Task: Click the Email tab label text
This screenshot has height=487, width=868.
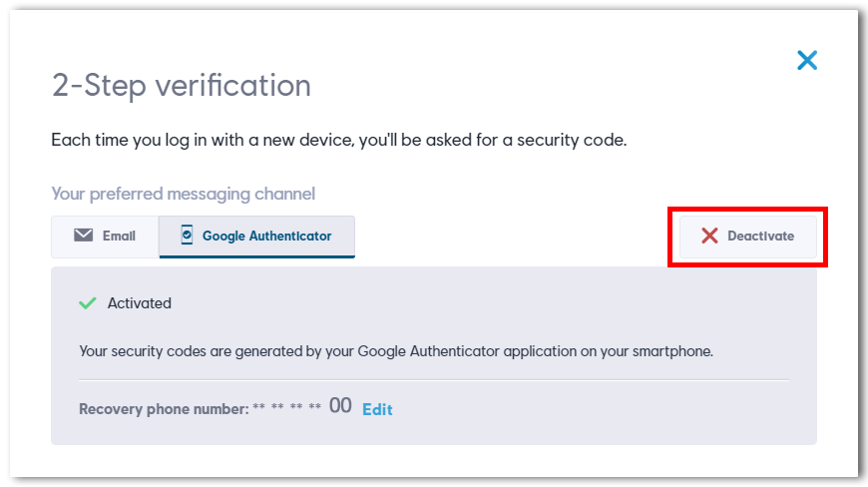Action: pyautogui.click(x=119, y=237)
